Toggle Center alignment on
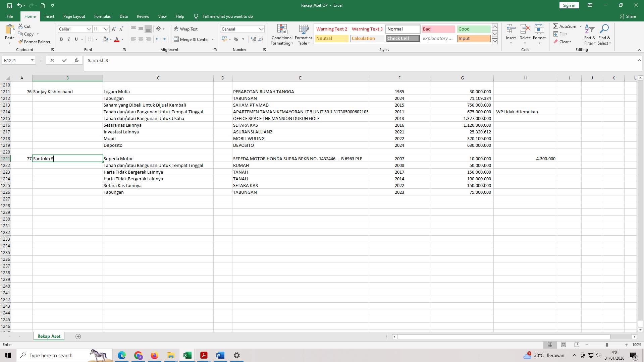Screen dimensions: 644x362 (x=141, y=39)
